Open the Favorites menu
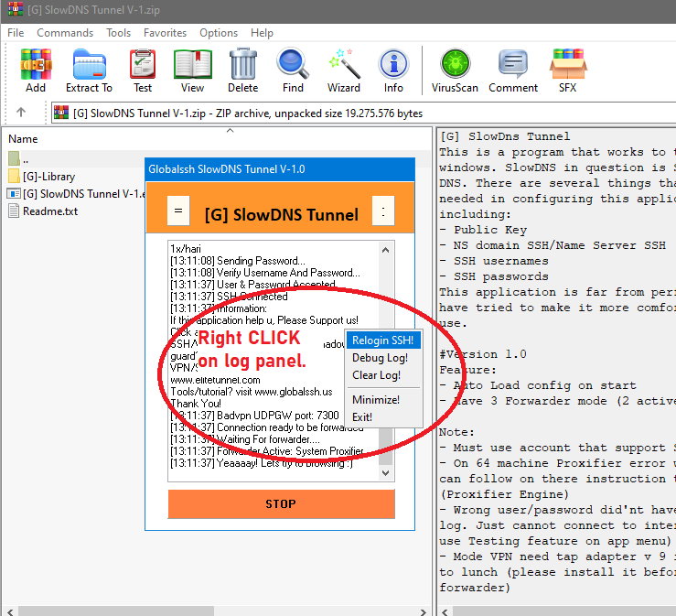Image resolution: width=676 pixels, height=616 pixels. click(x=165, y=33)
